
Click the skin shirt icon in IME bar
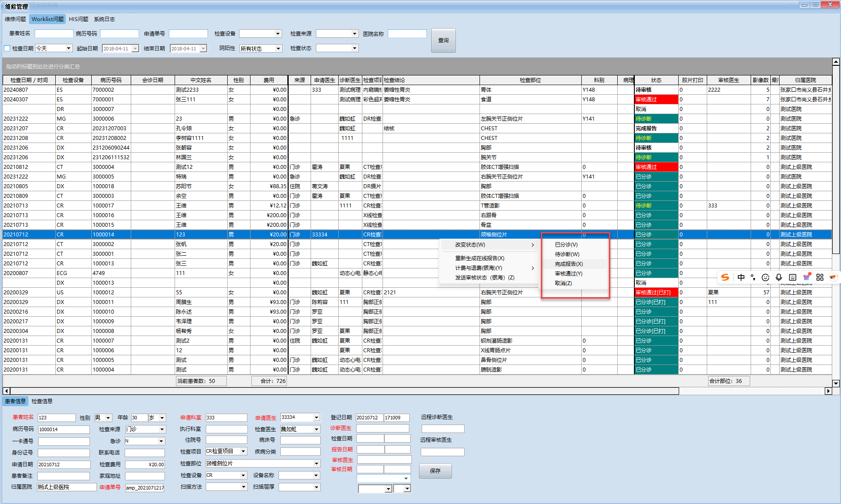806,277
